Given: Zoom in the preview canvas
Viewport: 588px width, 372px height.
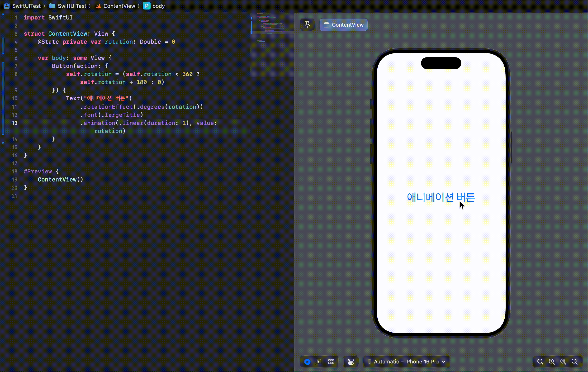Looking at the screenshot, I should [574, 362].
